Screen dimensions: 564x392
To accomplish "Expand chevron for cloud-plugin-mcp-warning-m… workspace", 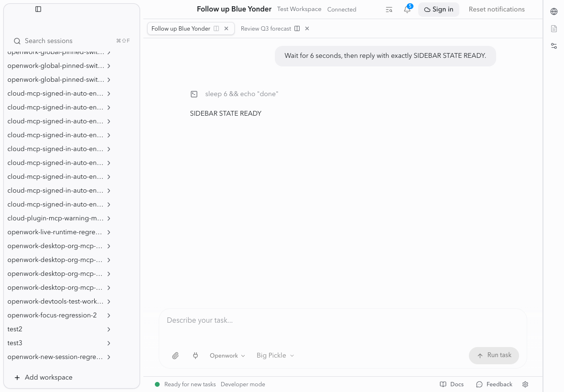I will point(108,218).
